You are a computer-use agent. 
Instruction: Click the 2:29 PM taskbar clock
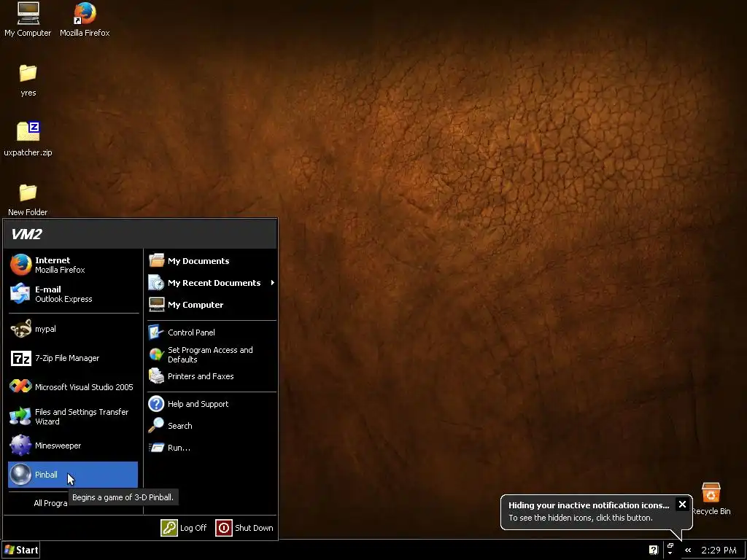pyautogui.click(x=719, y=550)
